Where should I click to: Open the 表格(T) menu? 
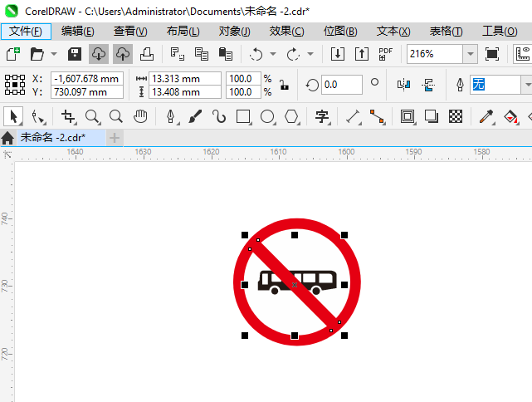point(447,32)
